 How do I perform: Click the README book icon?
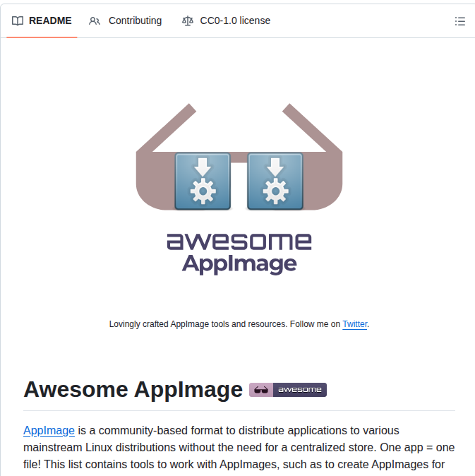pos(18,21)
